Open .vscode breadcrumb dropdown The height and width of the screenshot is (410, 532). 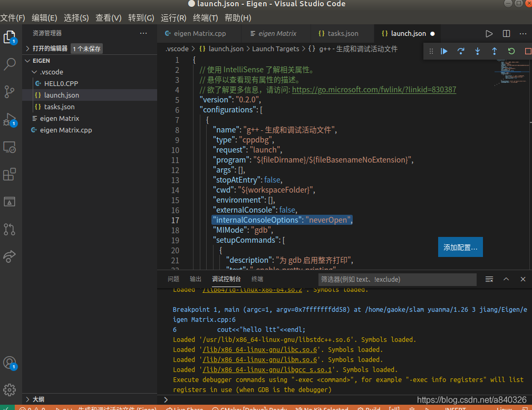pos(177,49)
